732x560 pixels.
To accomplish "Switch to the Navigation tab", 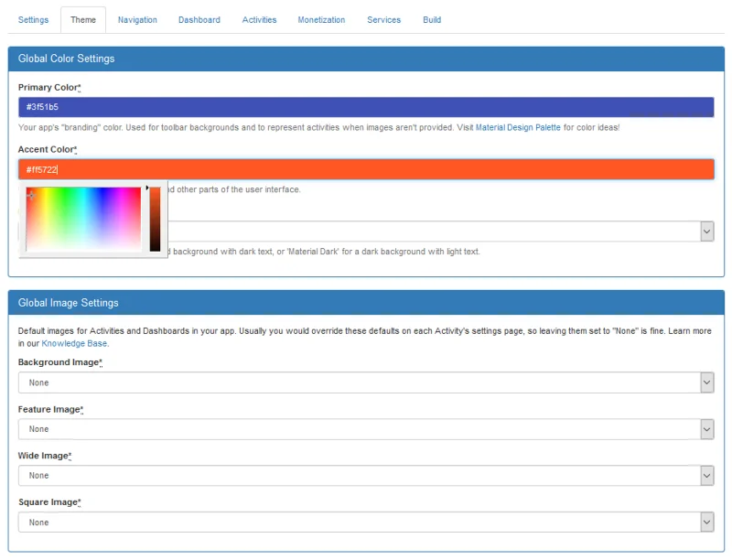I will [137, 20].
